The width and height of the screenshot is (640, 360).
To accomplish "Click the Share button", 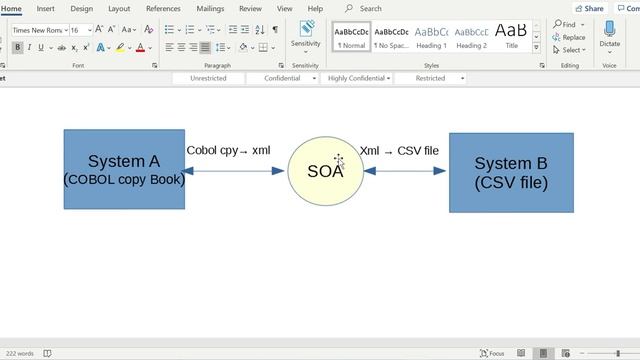I will (x=589, y=9).
